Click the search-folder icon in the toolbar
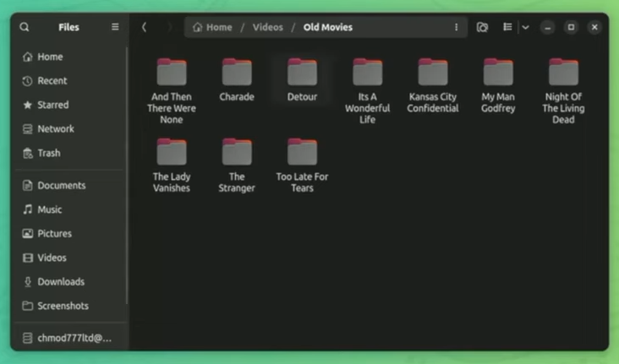 pyautogui.click(x=482, y=27)
